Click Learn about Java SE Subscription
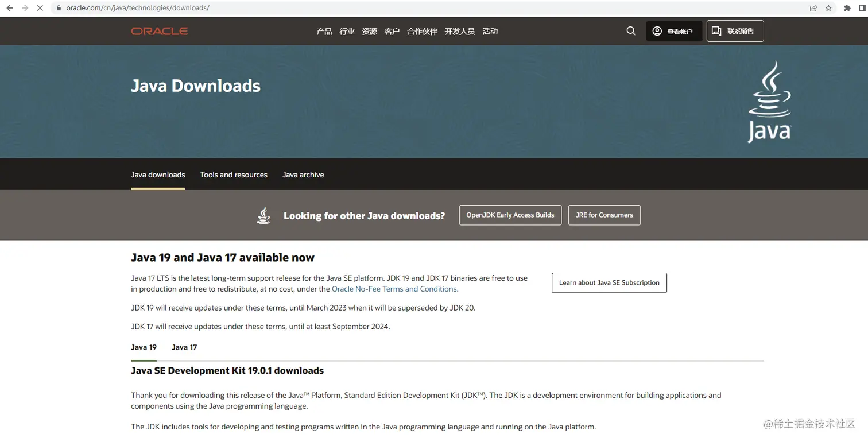The height and width of the screenshot is (442, 868). (x=609, y=282)
